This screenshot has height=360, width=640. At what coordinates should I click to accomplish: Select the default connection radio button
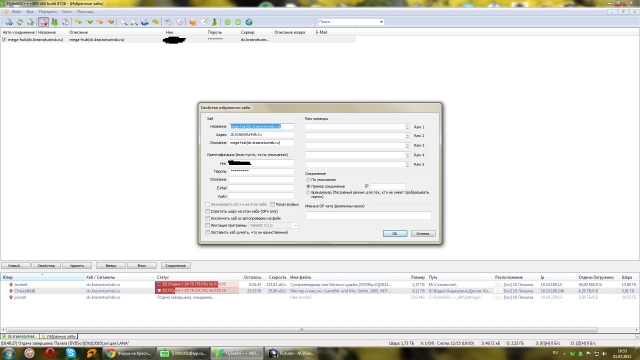(309, 180)
